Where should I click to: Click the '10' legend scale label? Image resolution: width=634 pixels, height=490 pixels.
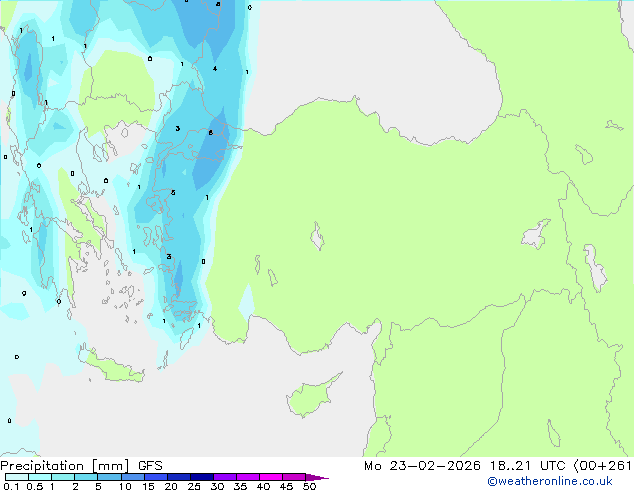pos(125,486)
